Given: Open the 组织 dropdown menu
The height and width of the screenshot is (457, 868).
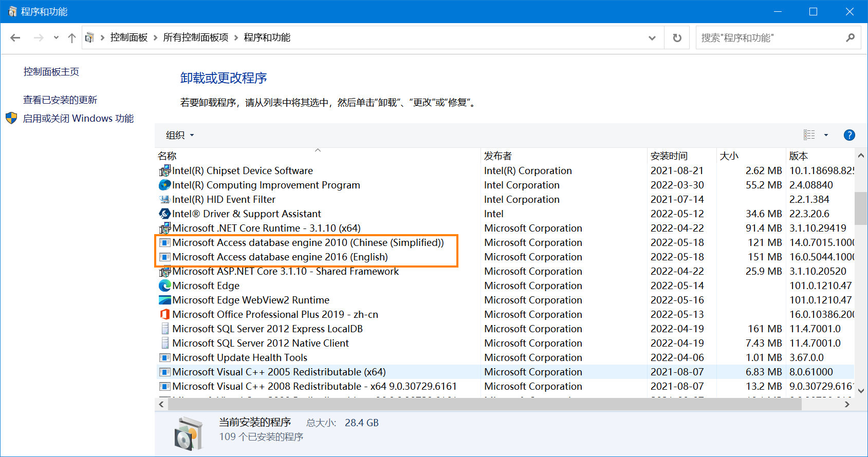Looking at the screenshot, I should [180, 135].
